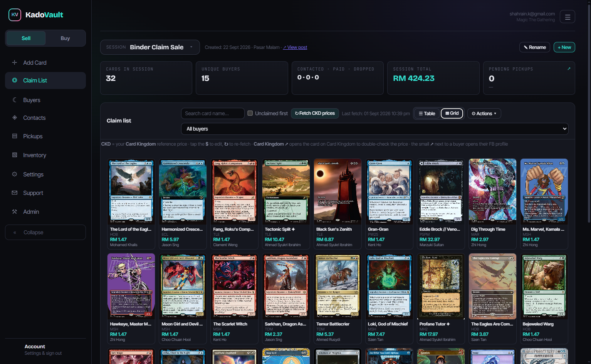Image resolution: width=591 pixels, height=364 pixels.
Task: Click the Pickups list icon
Action: pos(15,136)
